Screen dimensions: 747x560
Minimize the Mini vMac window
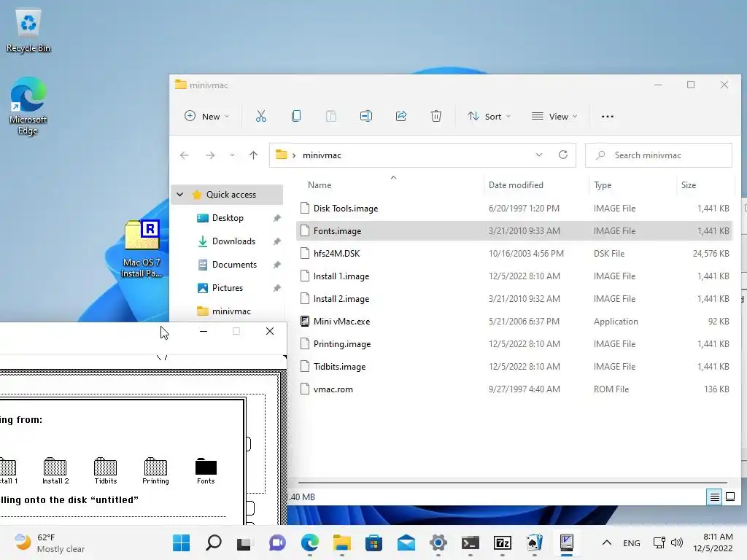204,332
